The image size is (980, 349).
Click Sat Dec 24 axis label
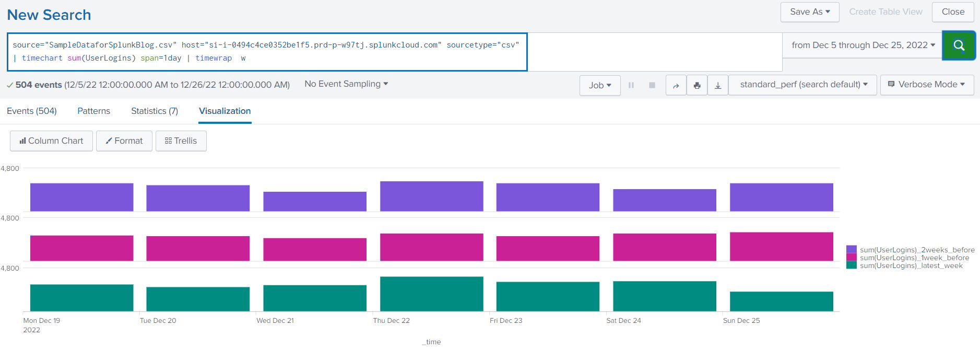tap(624, 320)
